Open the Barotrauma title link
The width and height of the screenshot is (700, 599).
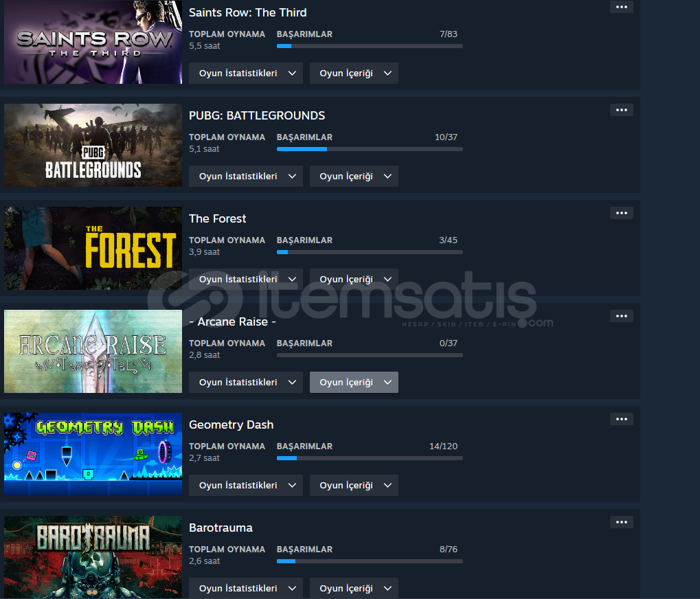coord(221,528)
